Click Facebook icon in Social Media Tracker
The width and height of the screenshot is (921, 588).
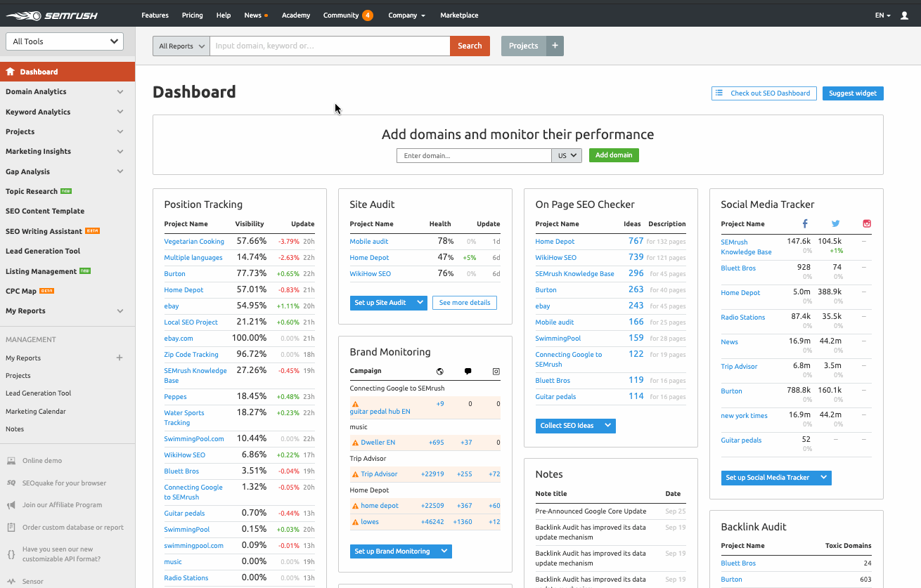(x=805, y=224)
